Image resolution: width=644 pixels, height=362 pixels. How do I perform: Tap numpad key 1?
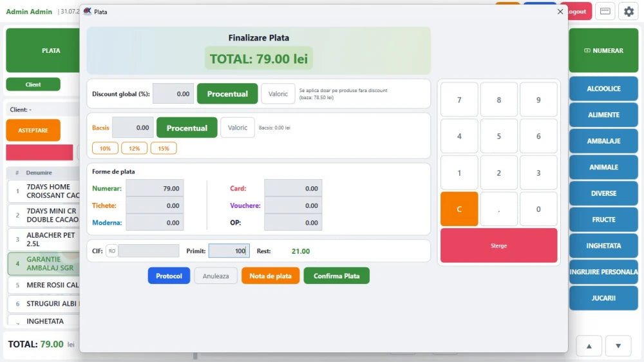pos(459,173)
